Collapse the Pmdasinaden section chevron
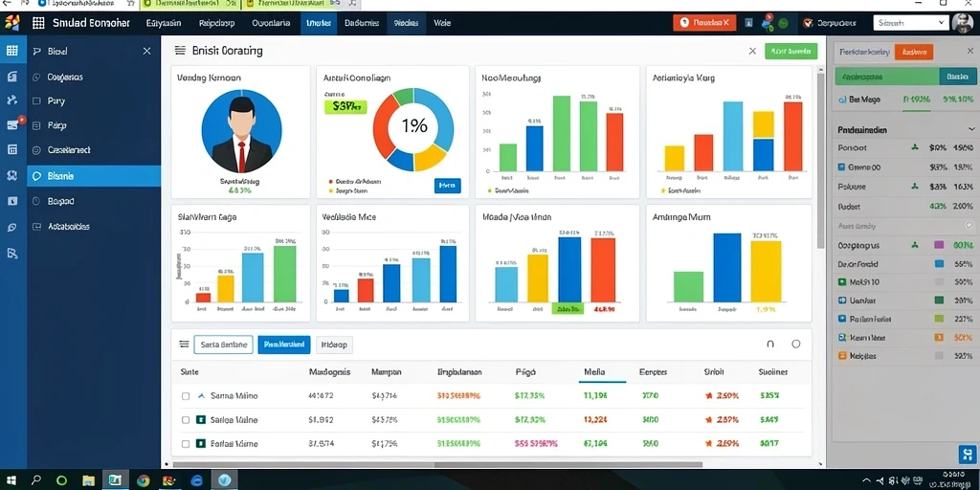 [969, 130]
